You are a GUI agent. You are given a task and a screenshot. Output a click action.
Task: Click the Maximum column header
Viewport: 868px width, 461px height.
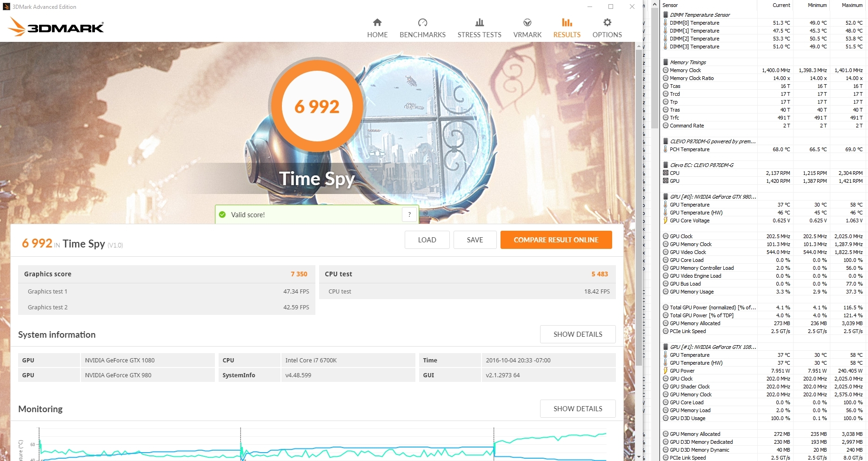click(848, 5)
